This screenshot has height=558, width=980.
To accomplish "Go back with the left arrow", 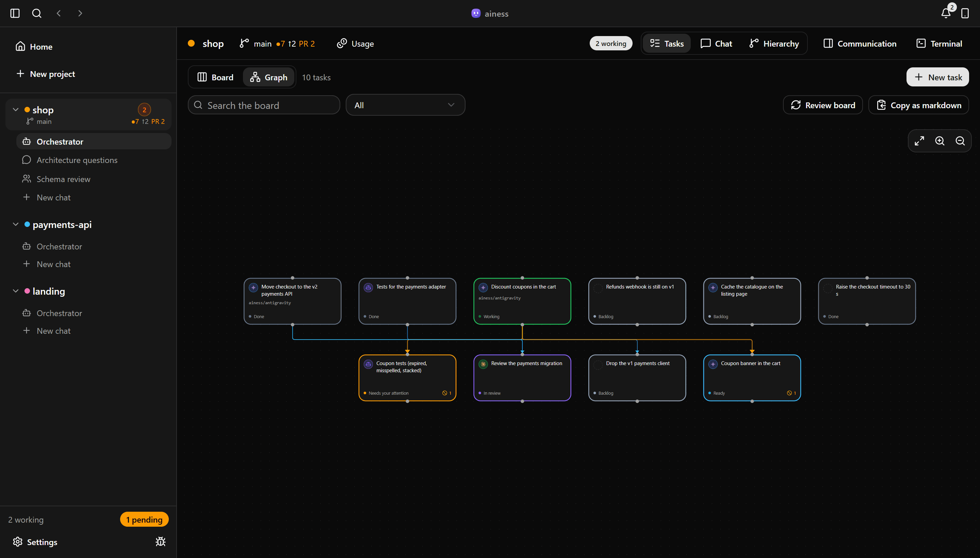I will (x=59, y=13).
